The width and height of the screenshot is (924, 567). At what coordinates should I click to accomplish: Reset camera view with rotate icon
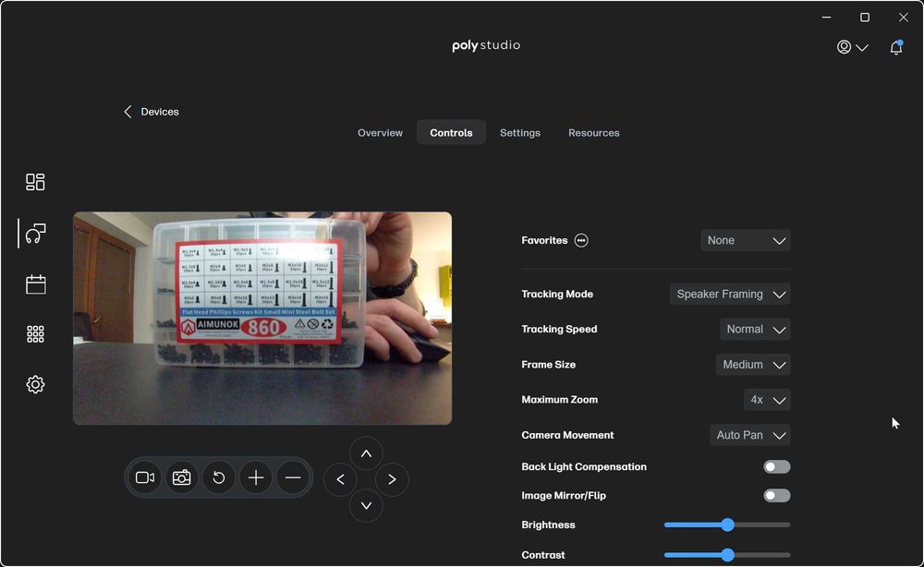219,477
